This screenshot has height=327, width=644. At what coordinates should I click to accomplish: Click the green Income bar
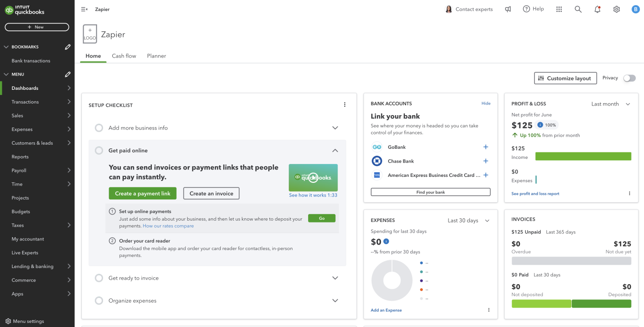click(x=583, y=157)
